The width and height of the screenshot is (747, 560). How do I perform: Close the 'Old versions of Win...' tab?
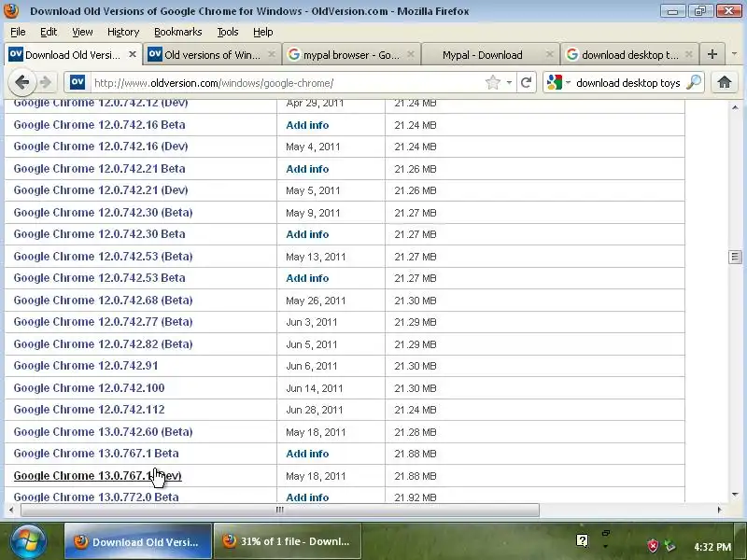(272, 54)
